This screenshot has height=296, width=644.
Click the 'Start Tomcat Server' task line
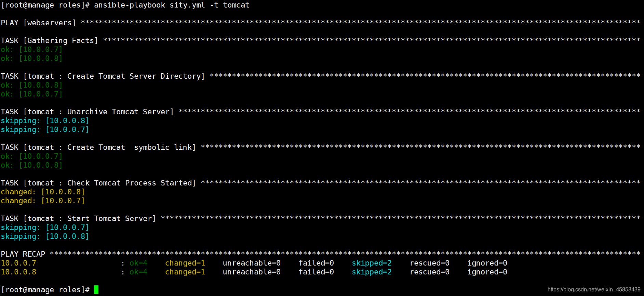[320, 219]
